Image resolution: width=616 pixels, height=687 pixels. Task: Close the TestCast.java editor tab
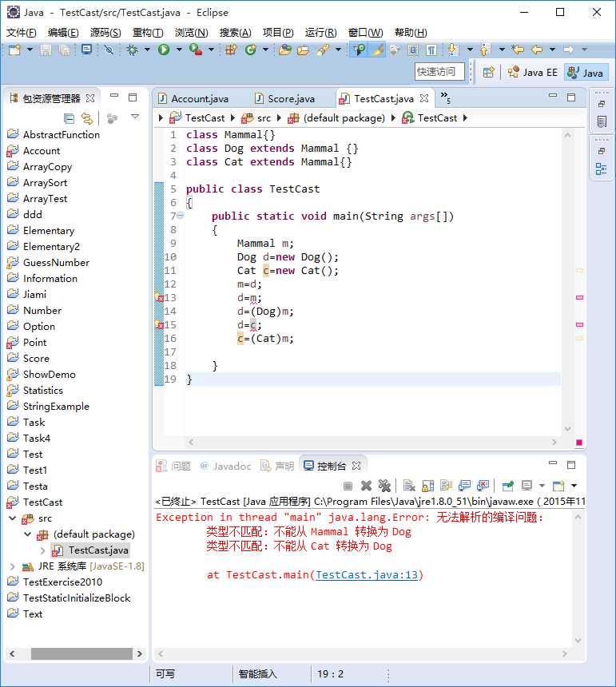[x=423, y=98]
